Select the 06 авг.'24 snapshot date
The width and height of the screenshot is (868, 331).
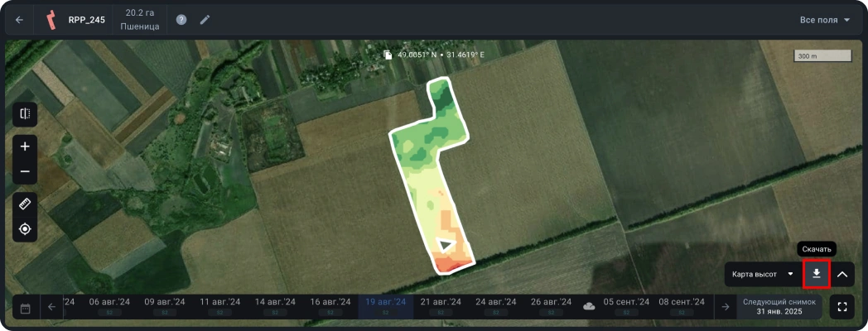109,305
